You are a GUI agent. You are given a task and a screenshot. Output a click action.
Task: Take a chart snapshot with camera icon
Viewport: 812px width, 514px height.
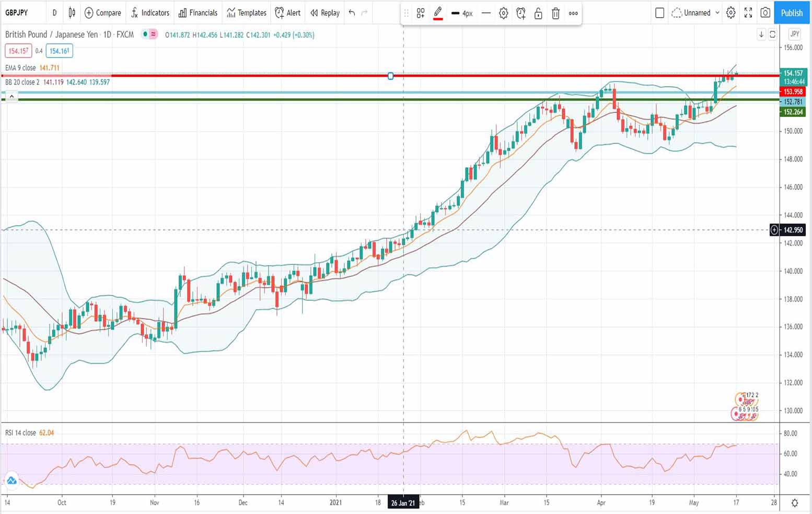tap(765, 13)
